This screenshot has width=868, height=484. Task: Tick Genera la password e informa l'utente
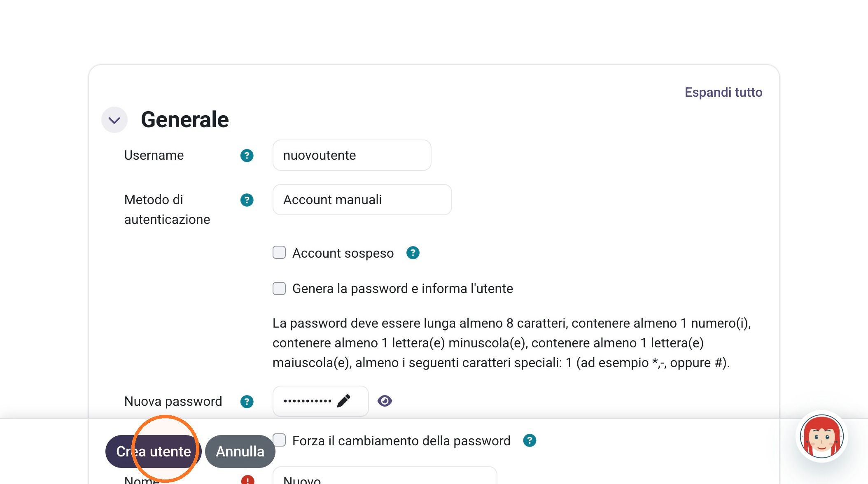279,288
